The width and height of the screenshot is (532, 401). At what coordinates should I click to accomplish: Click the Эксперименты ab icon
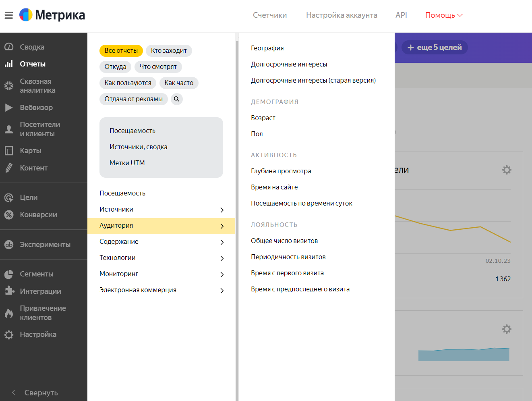tap(9, 245)
